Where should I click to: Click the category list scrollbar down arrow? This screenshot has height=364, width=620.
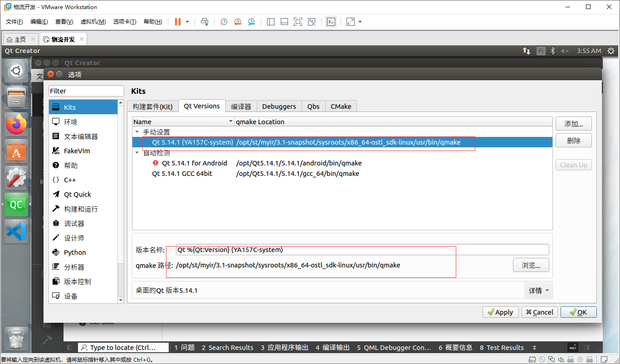[121, 300]
